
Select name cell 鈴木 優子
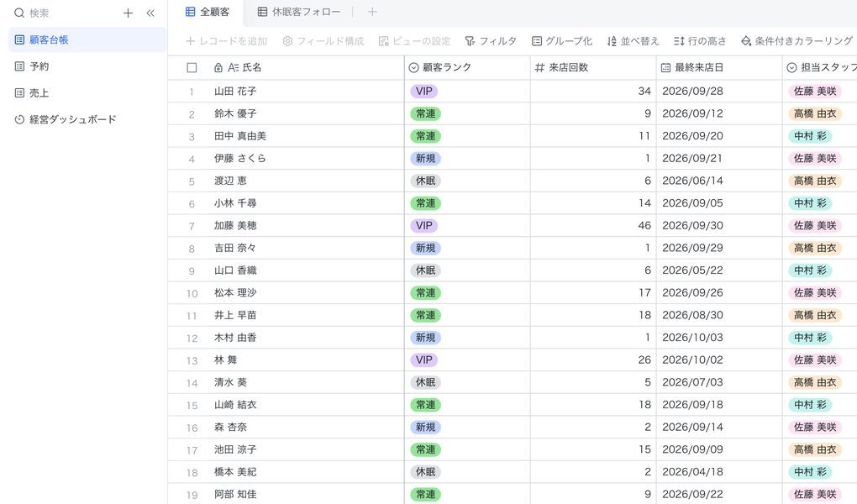[306, 113]
